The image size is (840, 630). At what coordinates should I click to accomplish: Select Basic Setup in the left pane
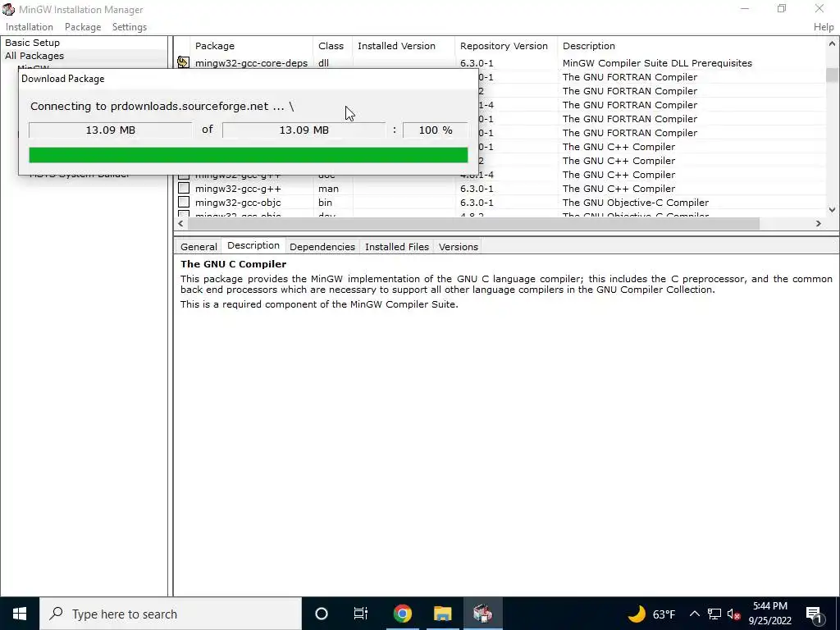[32, 43]
